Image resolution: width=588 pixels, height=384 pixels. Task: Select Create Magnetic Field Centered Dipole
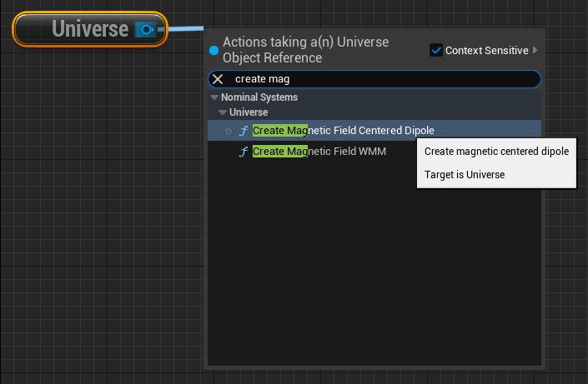pyautogui.click(x=344, y=131)
